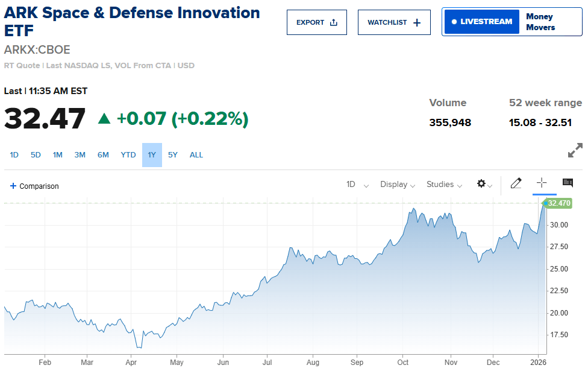Expand the Display dropdown
This screenshot has height=371, width=588.
(398, 185)
